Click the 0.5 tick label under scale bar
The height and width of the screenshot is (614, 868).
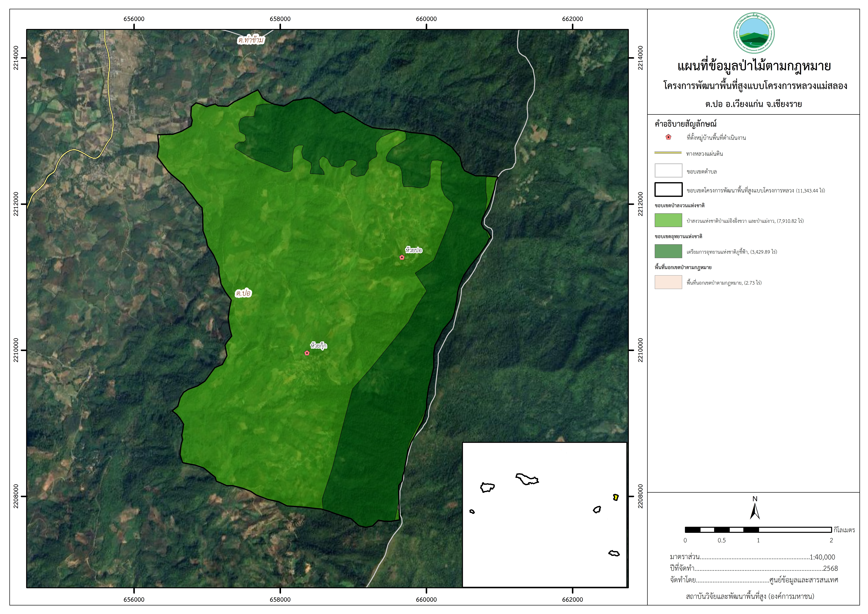pos(722,540)
